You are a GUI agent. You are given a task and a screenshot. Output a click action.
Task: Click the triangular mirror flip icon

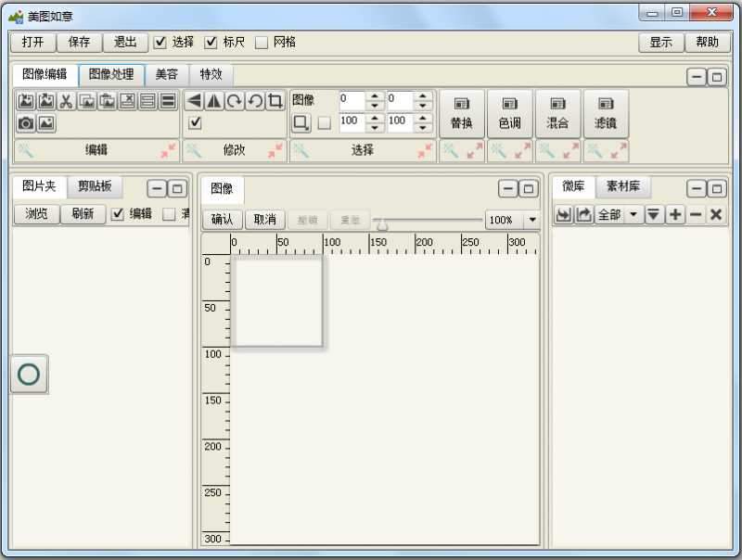click(213, 101)
